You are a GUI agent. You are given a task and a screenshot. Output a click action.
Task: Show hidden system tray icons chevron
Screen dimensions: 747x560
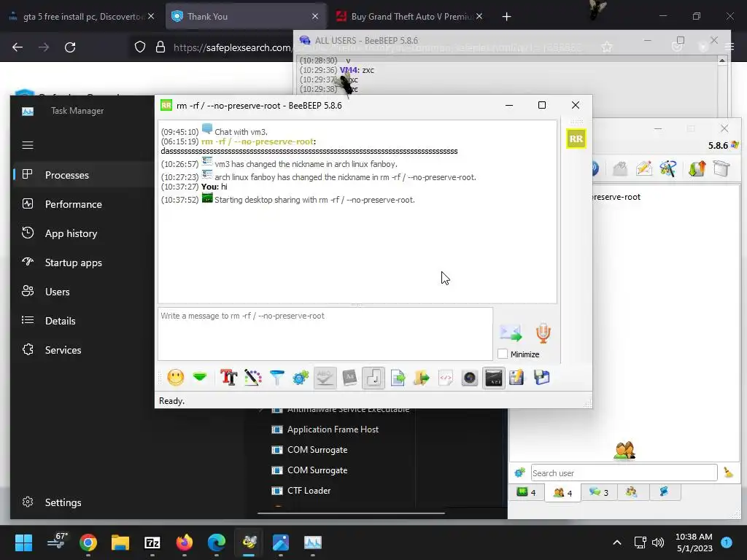(617, 542)
